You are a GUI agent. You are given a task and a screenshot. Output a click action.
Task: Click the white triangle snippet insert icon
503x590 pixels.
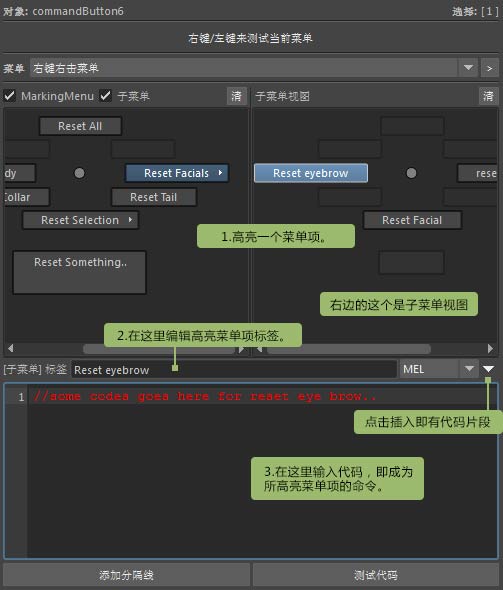[488, 369]
